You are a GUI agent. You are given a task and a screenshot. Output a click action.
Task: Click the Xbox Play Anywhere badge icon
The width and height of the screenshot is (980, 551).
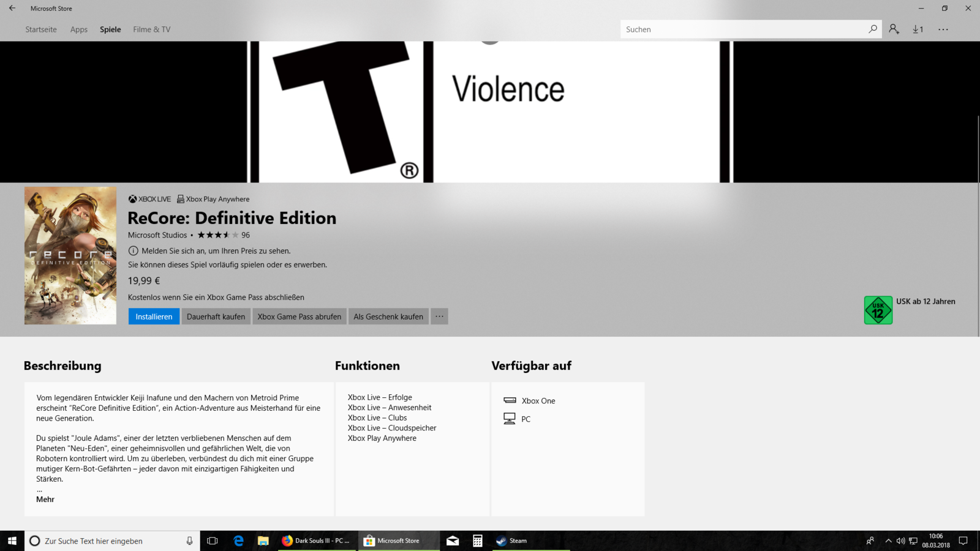click(181, 199)
